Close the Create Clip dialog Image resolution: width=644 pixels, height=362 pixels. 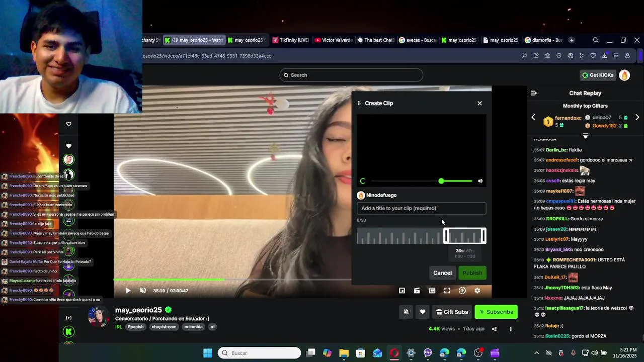[479, 103]
